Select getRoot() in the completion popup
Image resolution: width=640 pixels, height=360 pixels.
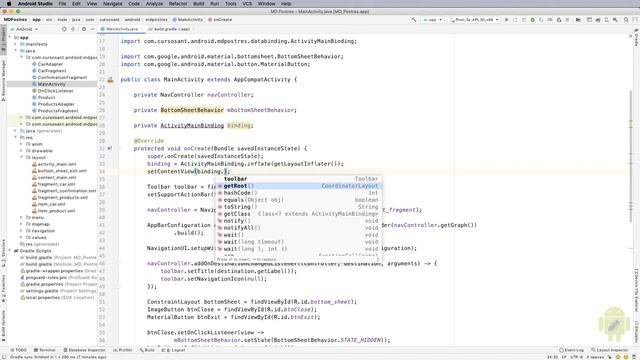(x=299, y=186)
